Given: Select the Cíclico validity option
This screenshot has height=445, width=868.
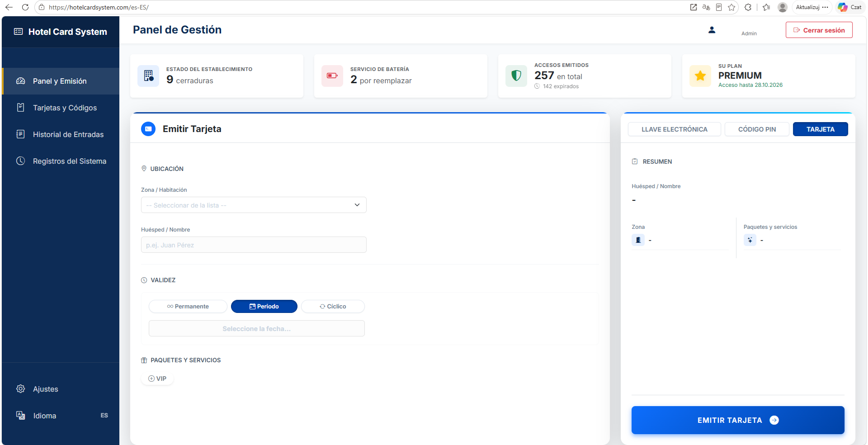Looking at the screenshot, I should click(333, 306).
